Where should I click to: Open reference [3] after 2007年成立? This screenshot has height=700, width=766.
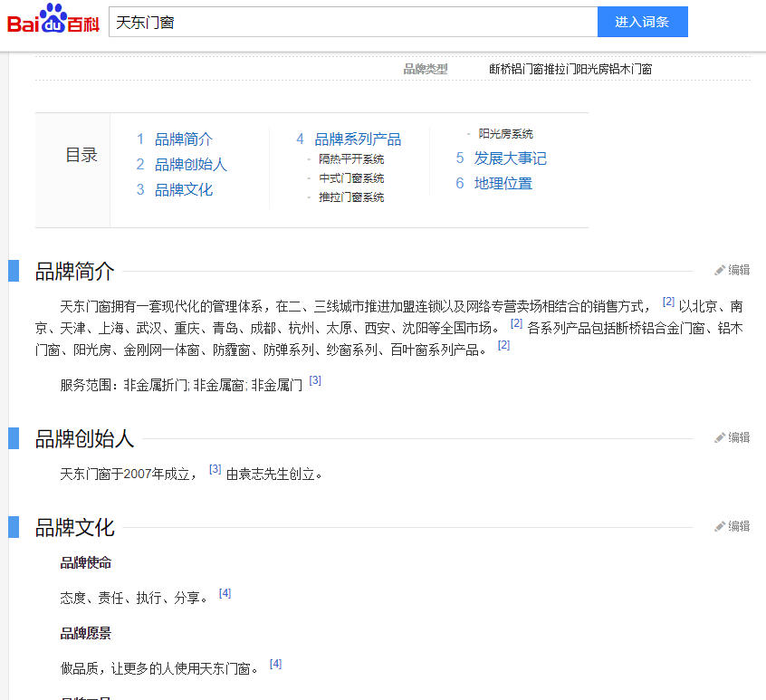[215, 469]
